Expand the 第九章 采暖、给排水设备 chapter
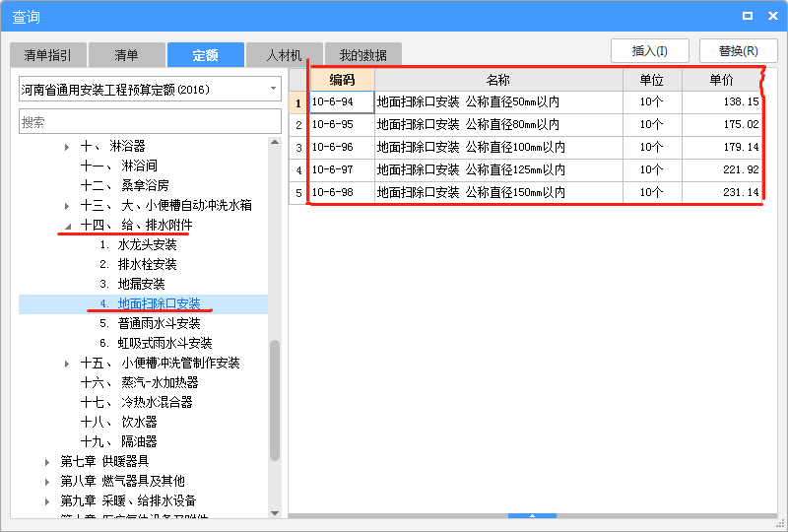788x532 pixels. pos(46,501)
